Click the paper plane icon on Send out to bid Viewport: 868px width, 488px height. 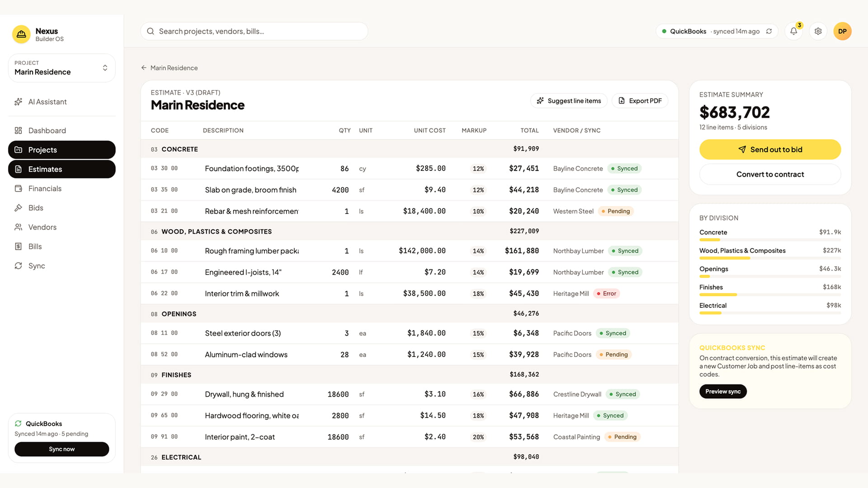[742, 150]
